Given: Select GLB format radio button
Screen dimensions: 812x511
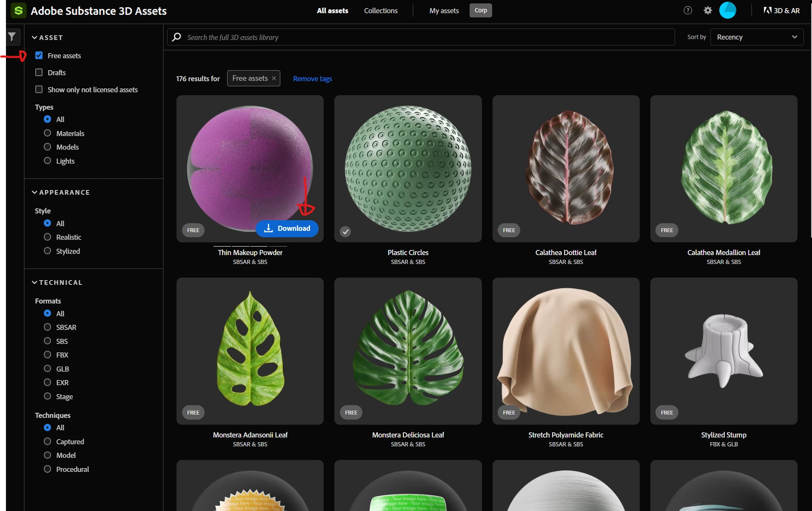Looking at the screenshot, I should (x=47, y=369).
